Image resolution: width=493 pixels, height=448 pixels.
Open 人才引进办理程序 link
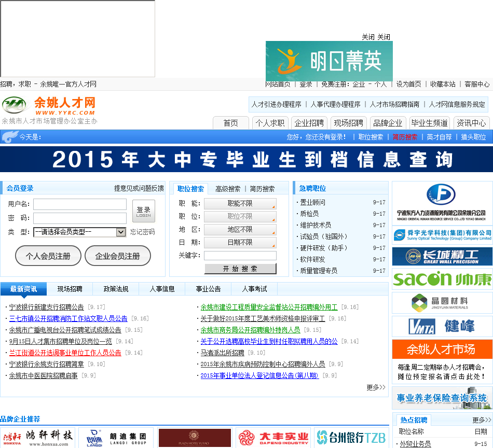coord(277,104)
